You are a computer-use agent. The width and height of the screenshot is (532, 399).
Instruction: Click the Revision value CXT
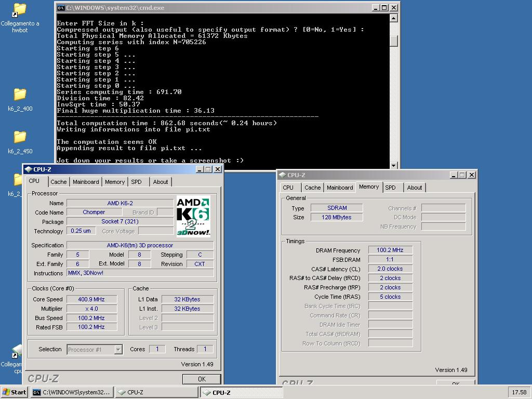point(200,264)
